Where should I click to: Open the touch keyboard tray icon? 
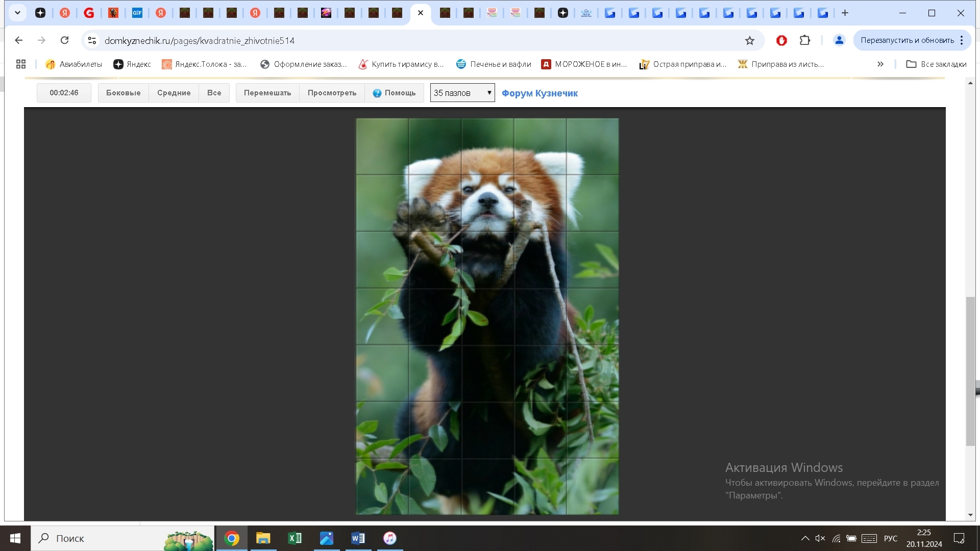point(869,538)
